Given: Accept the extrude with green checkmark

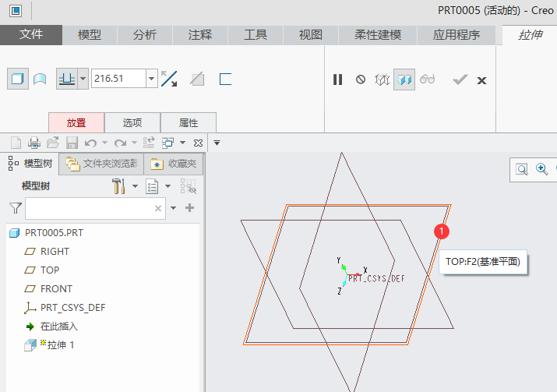Looking at the screenshot, I should coord(460,79).
